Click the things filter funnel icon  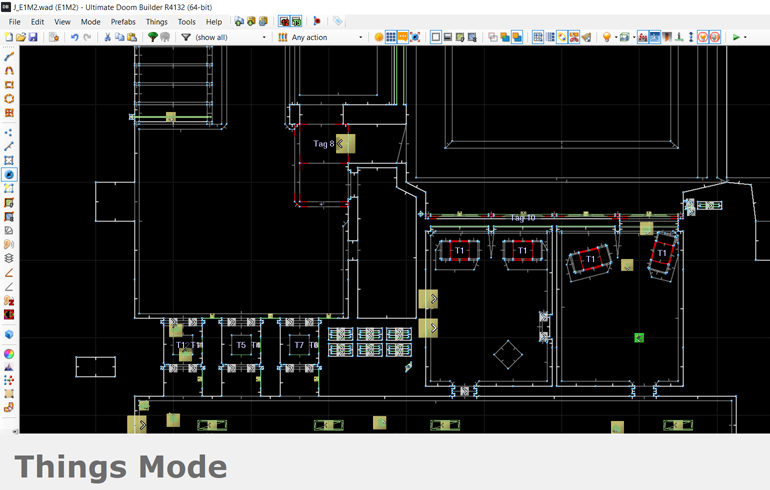pos(186,37)
